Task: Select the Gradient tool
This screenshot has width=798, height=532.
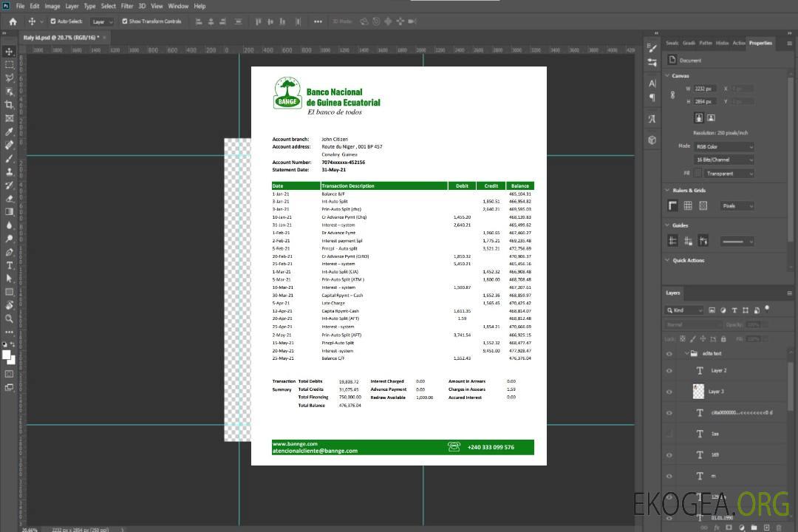Action: [x=9, y=212]
